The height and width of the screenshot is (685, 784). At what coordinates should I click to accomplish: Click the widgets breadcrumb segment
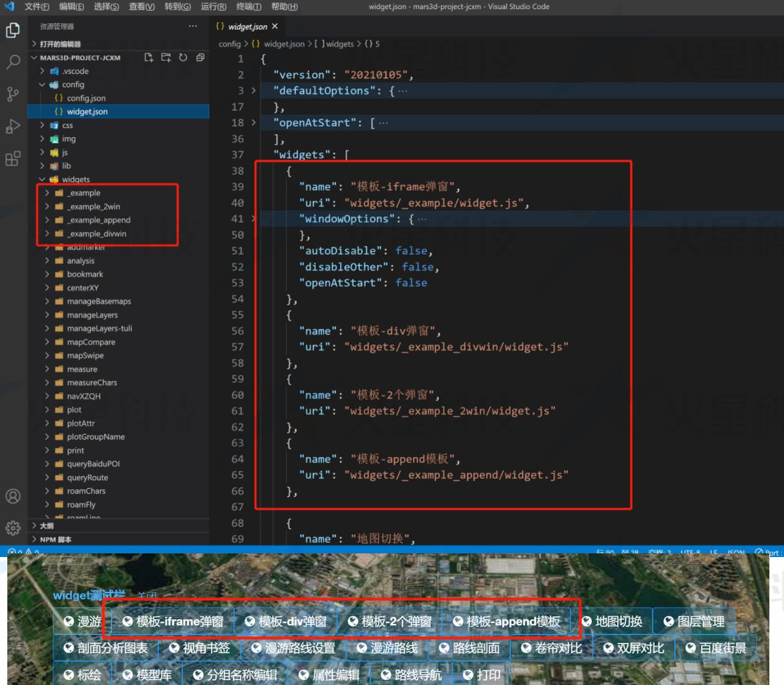point(340,44)
